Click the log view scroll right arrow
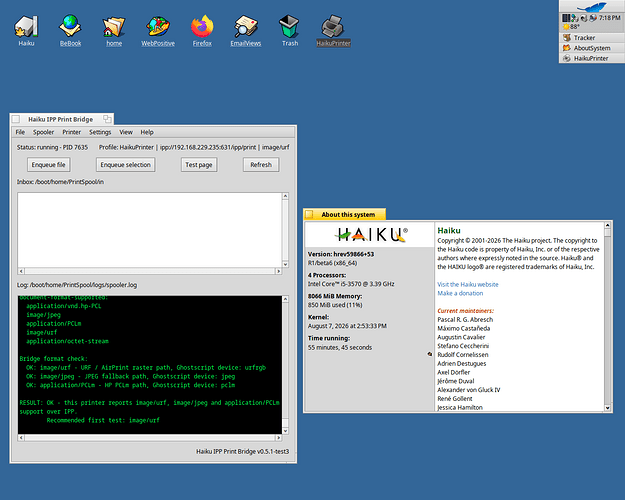Screen dimensions: 625x500 point(279,438)
